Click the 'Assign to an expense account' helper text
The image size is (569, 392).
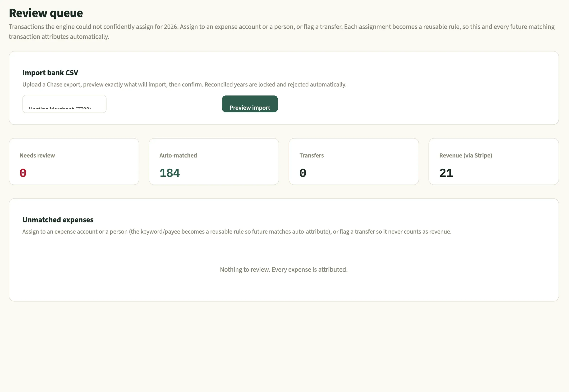pos(237,232)
